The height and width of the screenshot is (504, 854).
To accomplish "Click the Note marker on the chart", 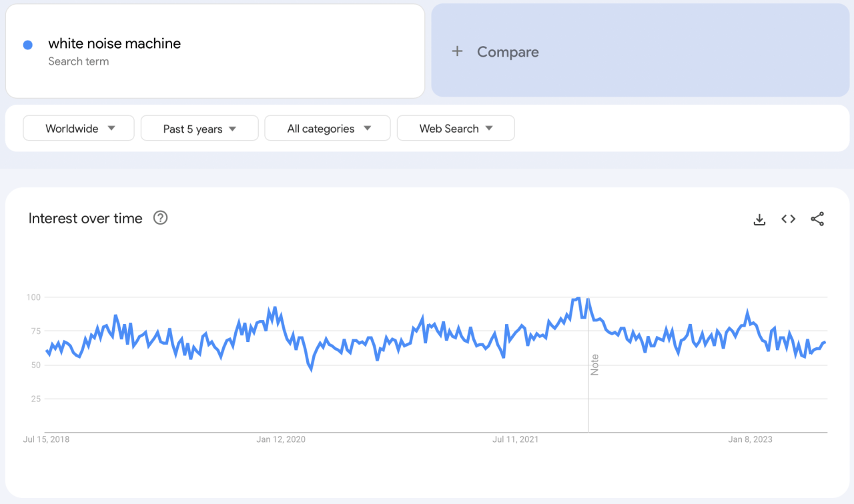I will [594, 365].
